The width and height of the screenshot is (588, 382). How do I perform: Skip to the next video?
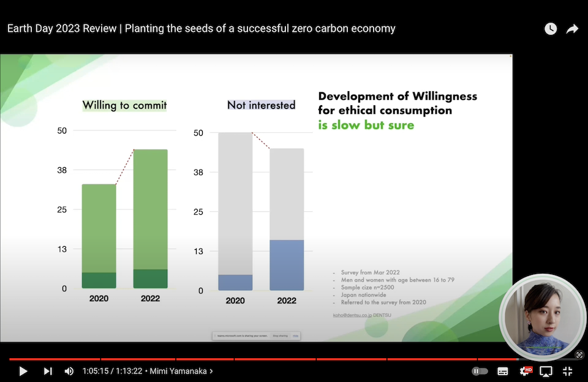[x=47, y=371]
